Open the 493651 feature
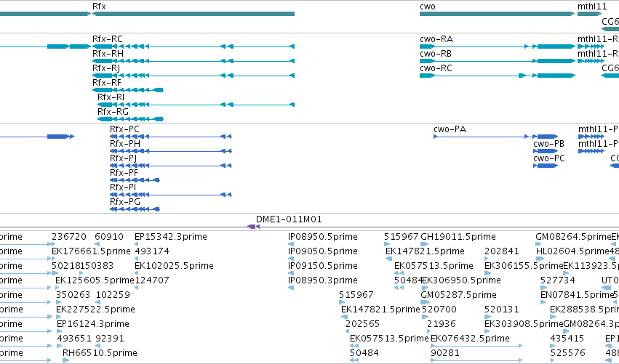This screenshot has width=619, height=364. 74,339
